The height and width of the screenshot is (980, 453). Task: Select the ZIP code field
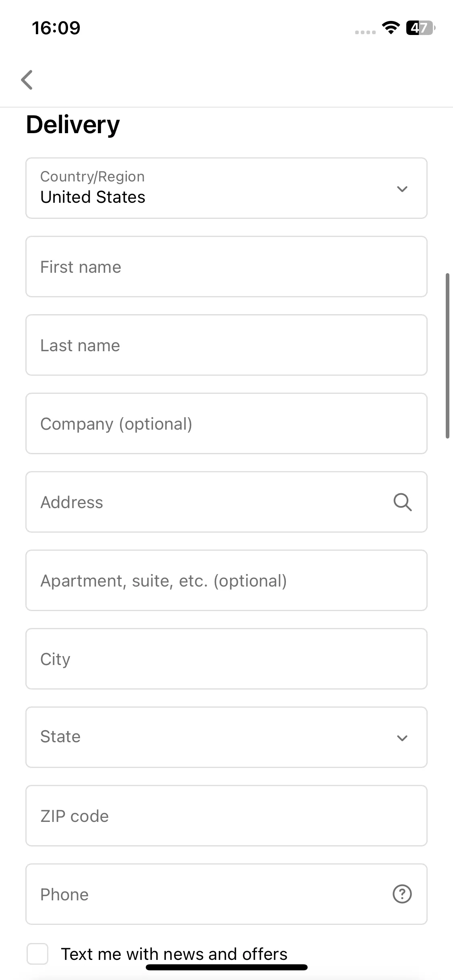point(226,816)
